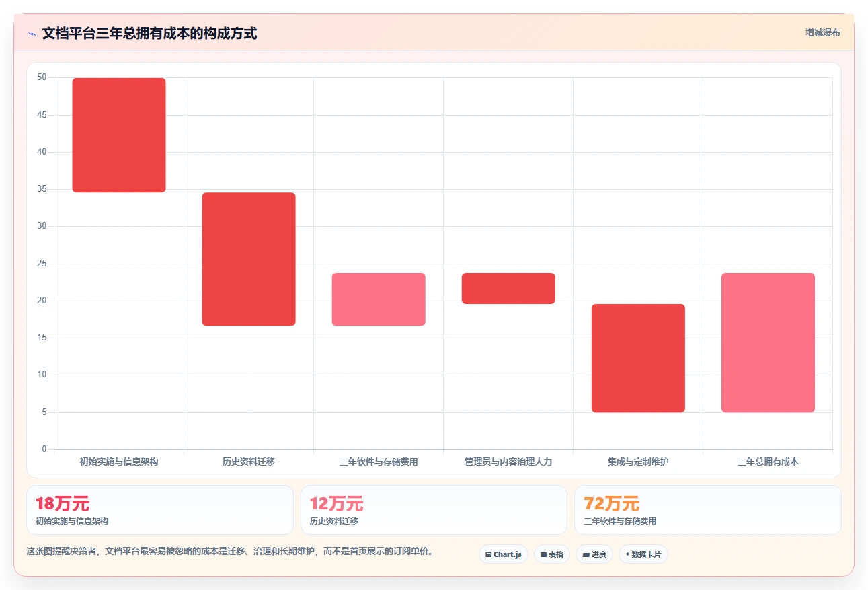
Task: Click the 三年总拥有成本 total bar
Action: tap(768, 343)
